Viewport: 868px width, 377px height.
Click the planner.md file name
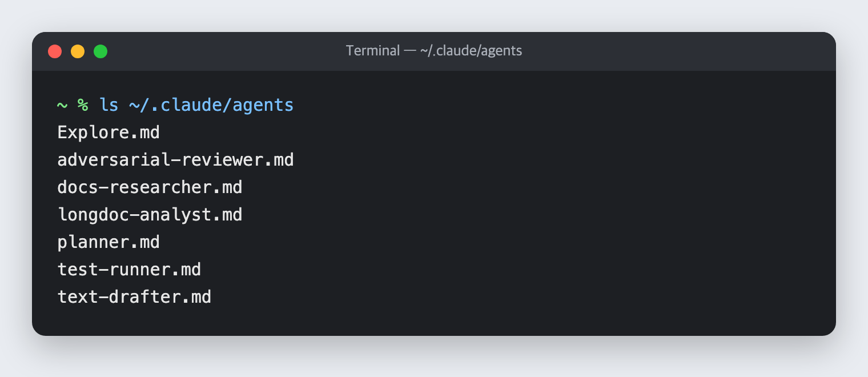108,242
